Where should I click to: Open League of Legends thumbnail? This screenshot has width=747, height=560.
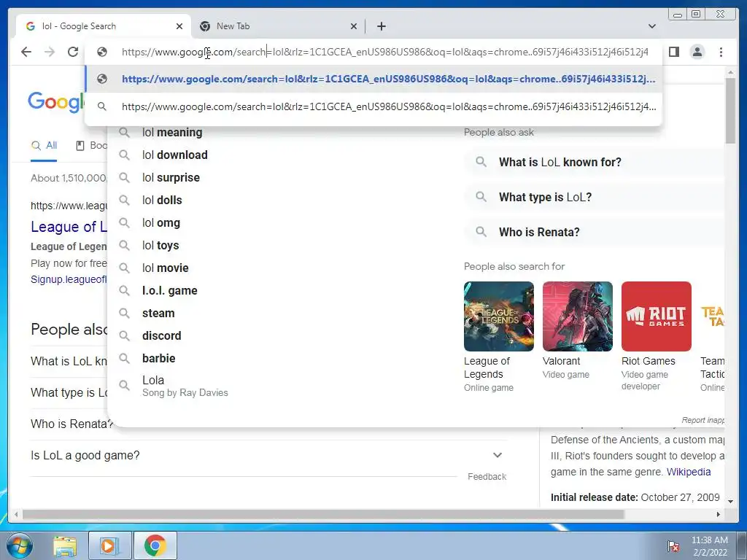coord(499,316)
